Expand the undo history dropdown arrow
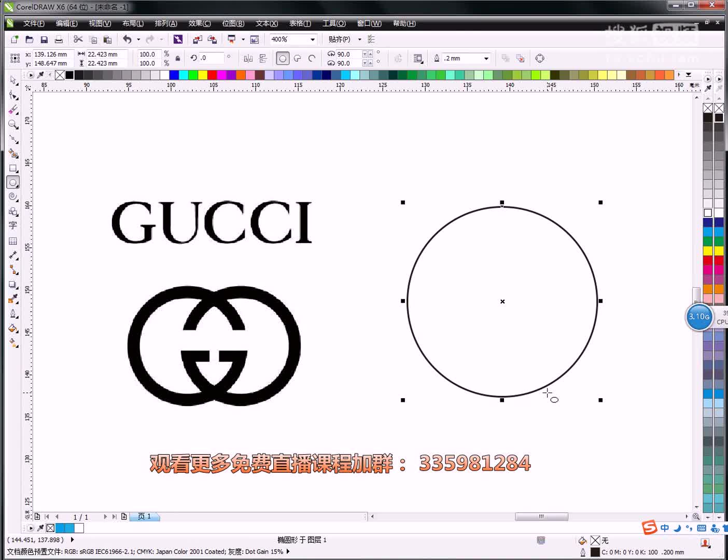728x560 pixels. tap(138, 39)
